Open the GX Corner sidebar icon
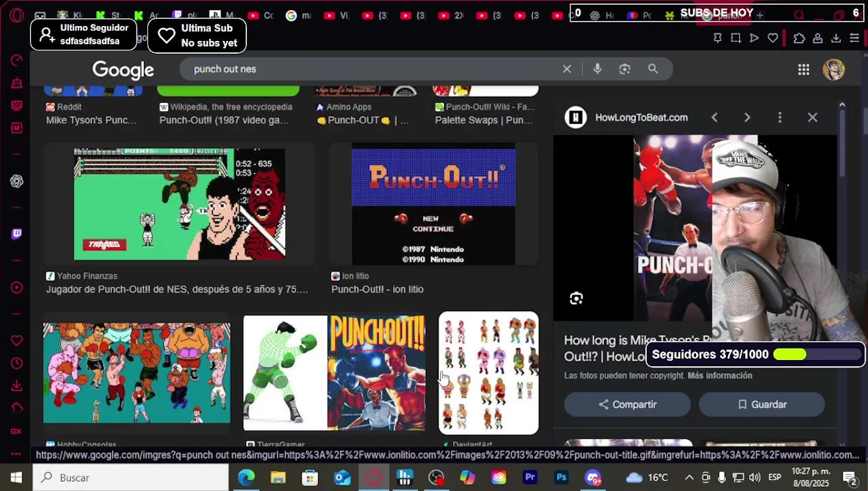868x491 pixels. 16,431
